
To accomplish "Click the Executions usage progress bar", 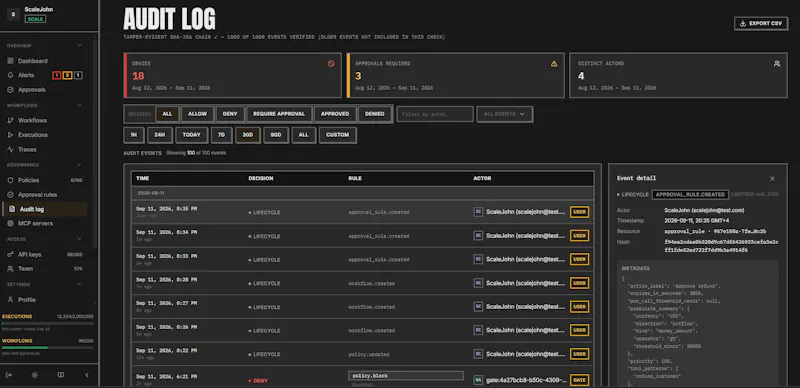I will click(x=48, y=323).
